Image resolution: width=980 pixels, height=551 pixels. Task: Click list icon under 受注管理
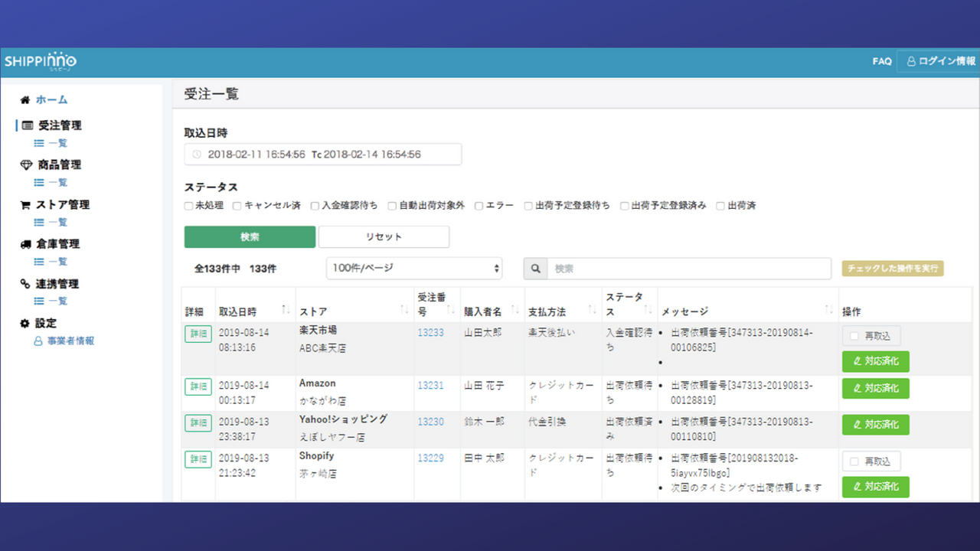tap(38, 143)
